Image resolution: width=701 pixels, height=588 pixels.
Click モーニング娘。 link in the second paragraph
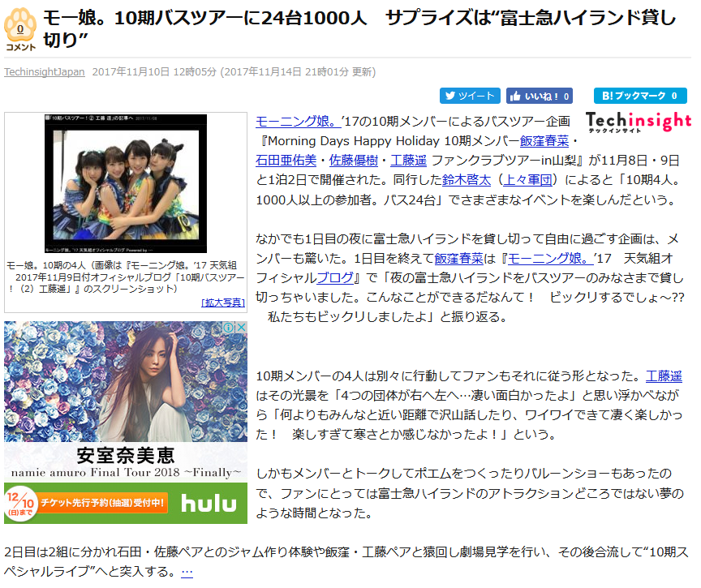tap(551, 258)
